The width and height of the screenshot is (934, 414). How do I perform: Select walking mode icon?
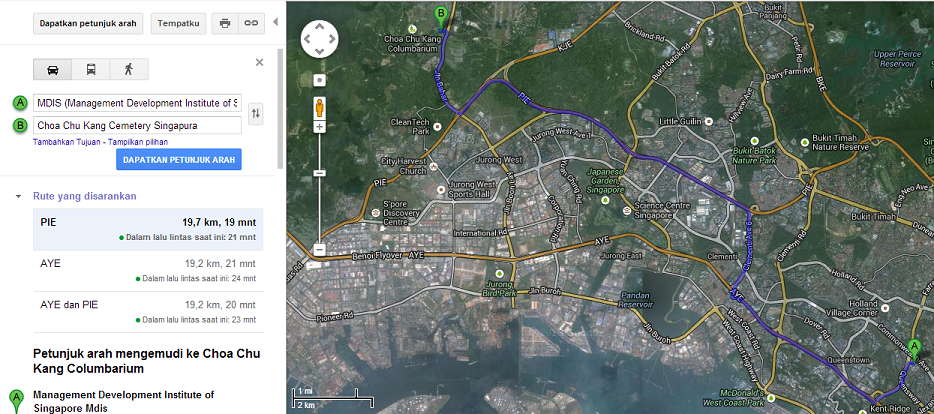pos(129,69)
